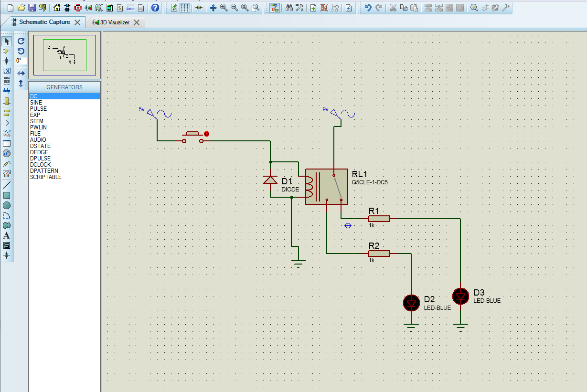
Task: Undo the last action
Action: [x=368, y=8]
